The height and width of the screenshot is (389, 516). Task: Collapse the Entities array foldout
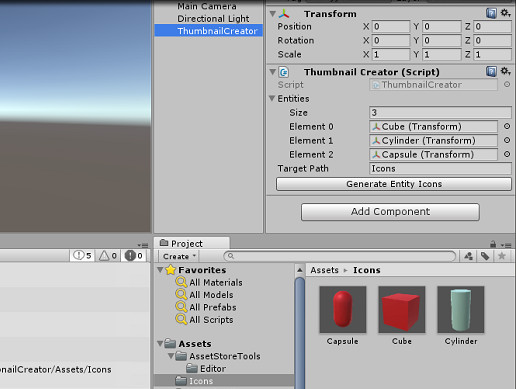click(272, 98)
